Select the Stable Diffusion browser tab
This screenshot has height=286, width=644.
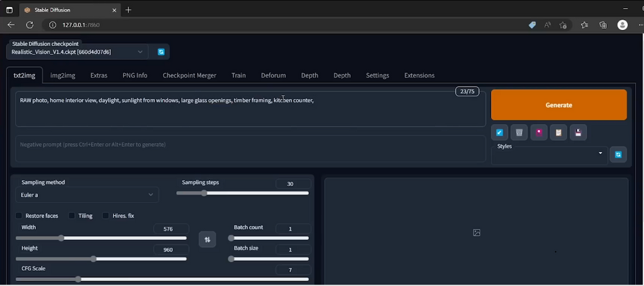pyautogui.click(x=70, y=10)
